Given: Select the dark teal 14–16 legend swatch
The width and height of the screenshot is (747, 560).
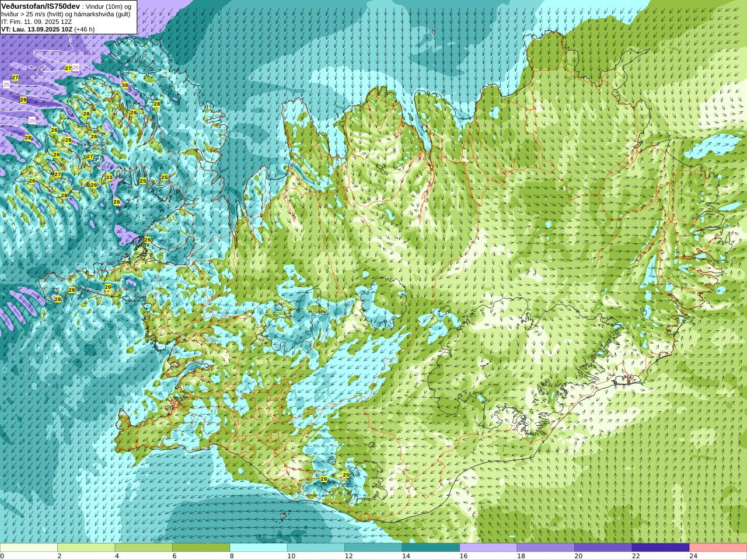Looking at the screenshot, I should pyautogui.click(x=431, y=548).
